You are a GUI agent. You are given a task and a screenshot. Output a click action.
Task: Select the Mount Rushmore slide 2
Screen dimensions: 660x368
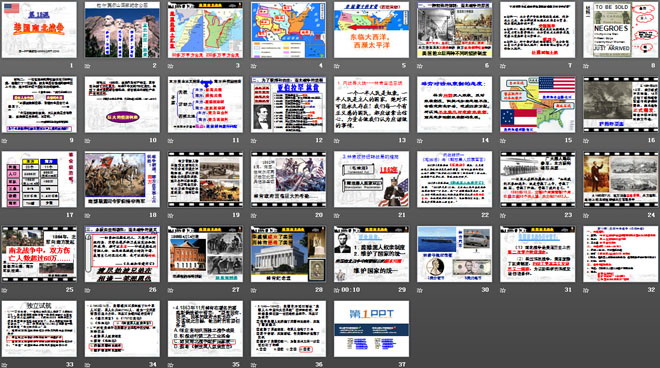[122, 29]
